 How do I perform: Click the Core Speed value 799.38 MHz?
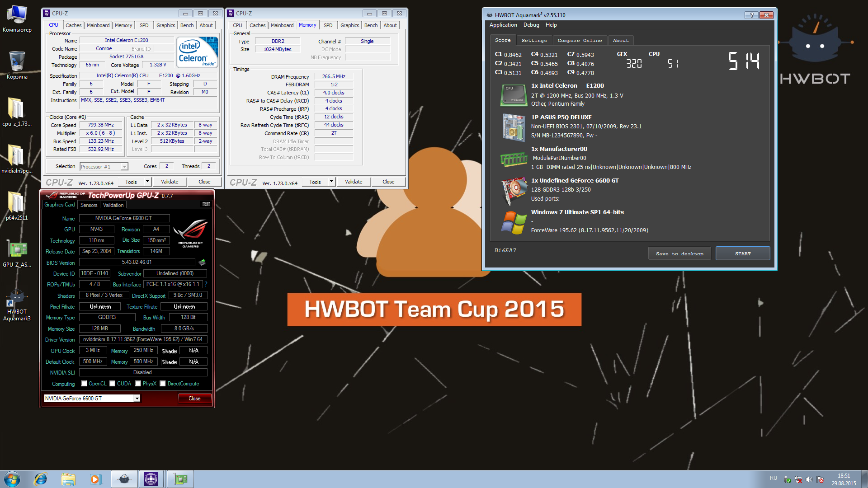(x=101, y=125)
